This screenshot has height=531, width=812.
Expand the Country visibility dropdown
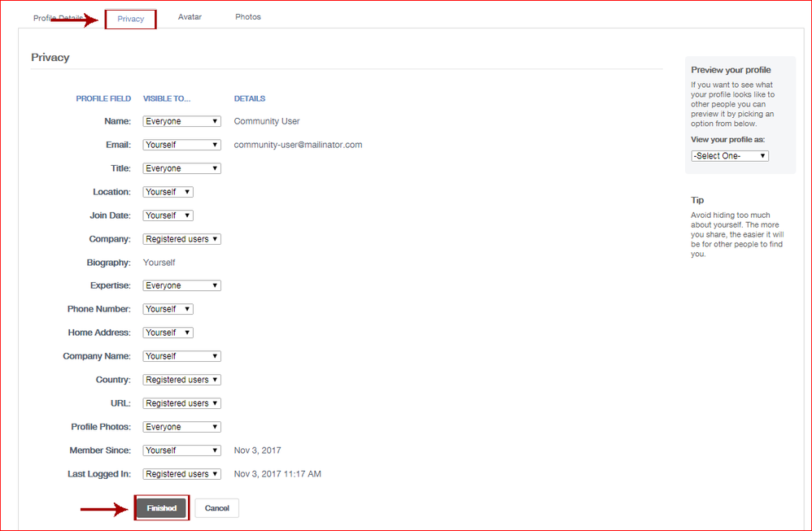(x=181, y=380)
